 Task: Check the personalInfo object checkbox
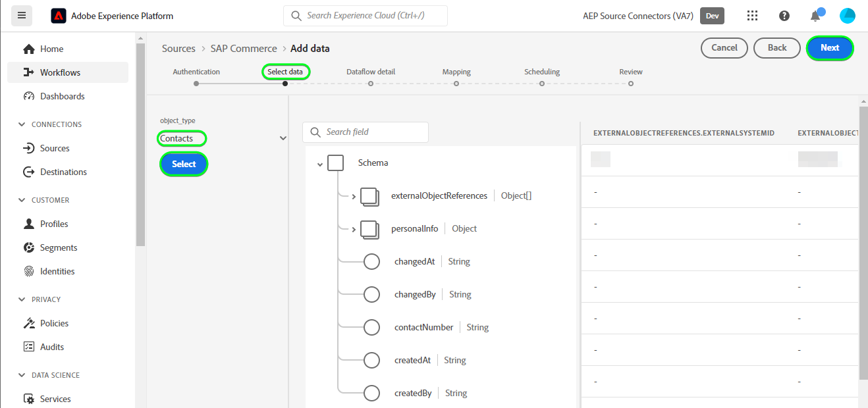point(369,229)
